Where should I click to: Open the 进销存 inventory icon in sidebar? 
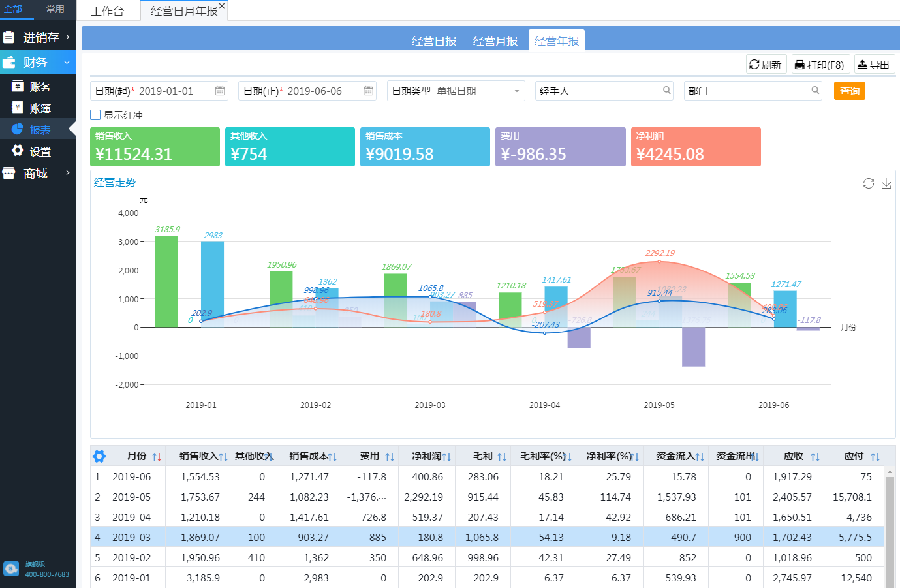tap(8, 38)
